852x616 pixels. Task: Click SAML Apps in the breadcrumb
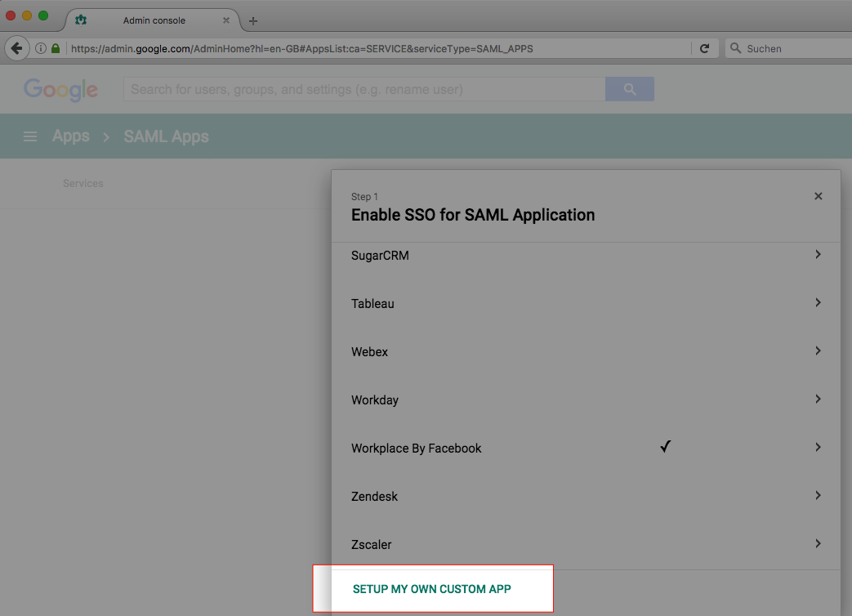(x=167, y=136)
